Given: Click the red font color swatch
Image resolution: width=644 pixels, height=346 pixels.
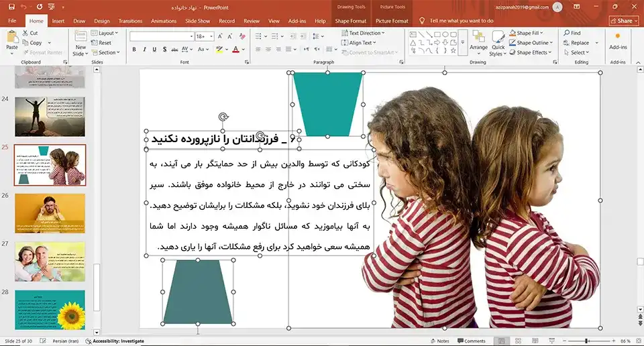Looking at the screenshot, I should point(235,49).
